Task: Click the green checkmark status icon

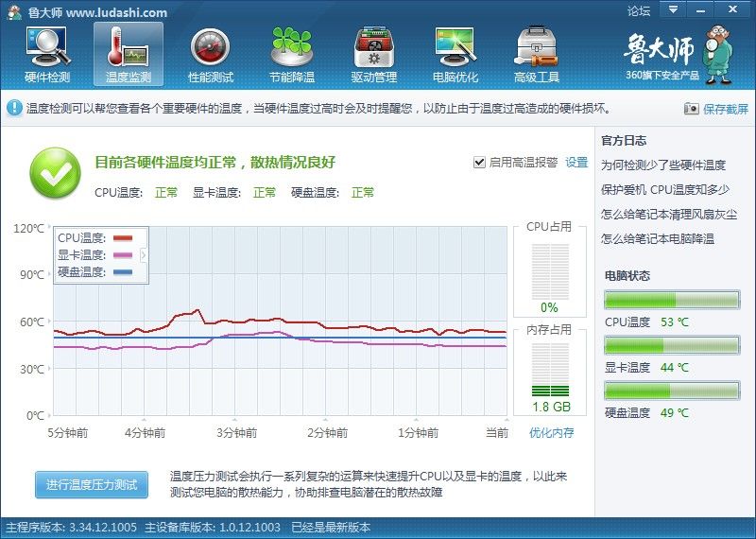Action: point(56,173)
